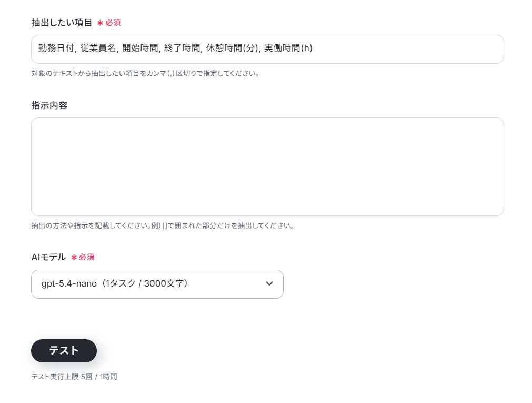Screen dimensions: 532x403
Task: Click the 抽出の方法や指示 helper text
Action: (163, 225)
